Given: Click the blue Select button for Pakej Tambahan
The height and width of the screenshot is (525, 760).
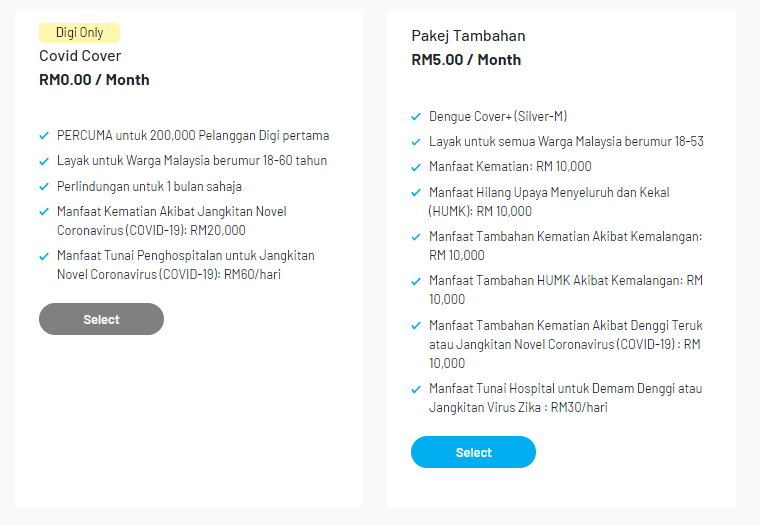Looking at the screenshot, I should click(x=473, y=452).
